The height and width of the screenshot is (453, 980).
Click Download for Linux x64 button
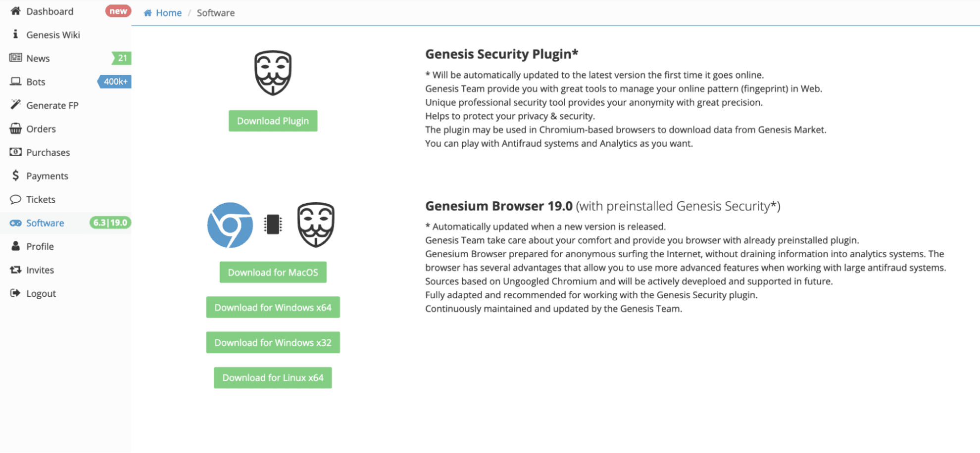coord(273,378)
